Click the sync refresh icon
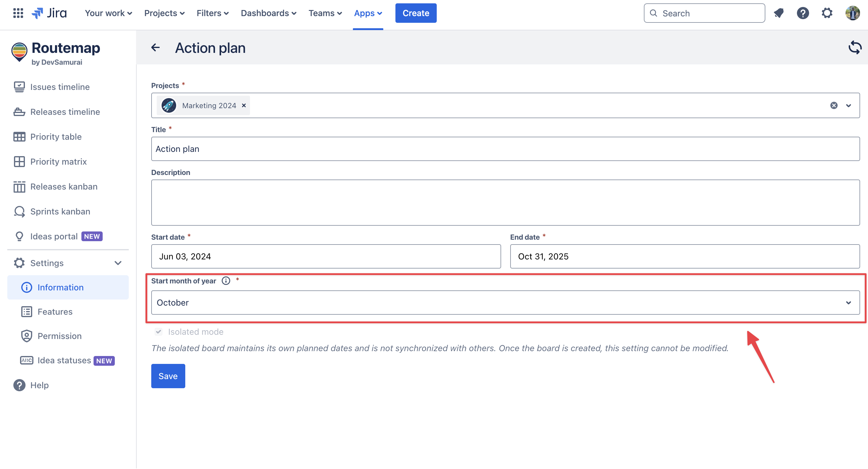The height and width of the screenshot is (469, 868). pos(855,47)
